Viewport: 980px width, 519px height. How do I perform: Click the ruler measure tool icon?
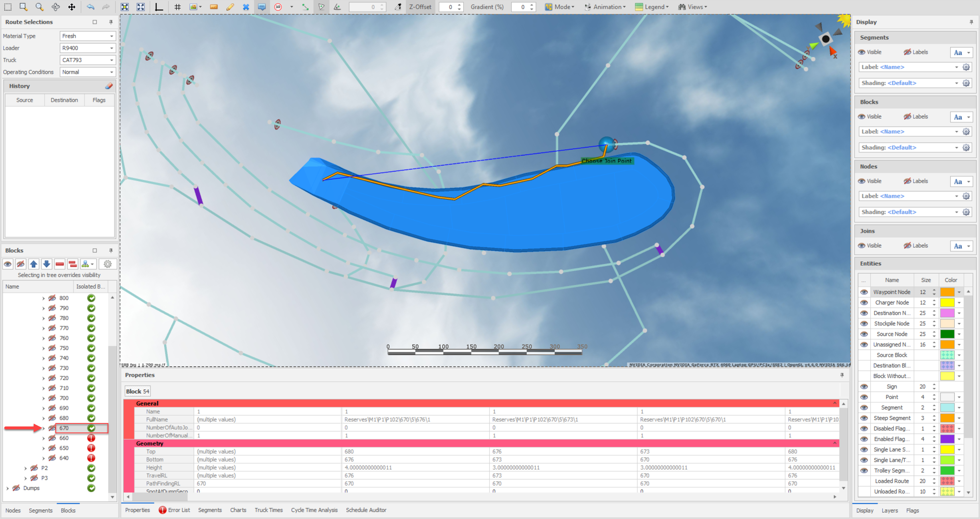coord(213,7)
